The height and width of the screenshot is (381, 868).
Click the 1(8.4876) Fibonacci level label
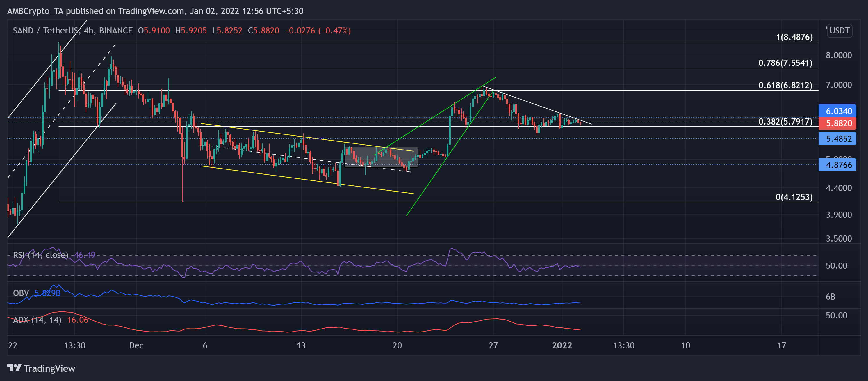794,37
